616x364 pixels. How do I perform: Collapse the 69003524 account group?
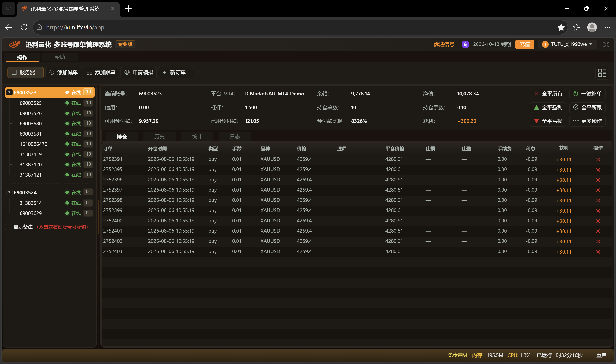[9, 192]
